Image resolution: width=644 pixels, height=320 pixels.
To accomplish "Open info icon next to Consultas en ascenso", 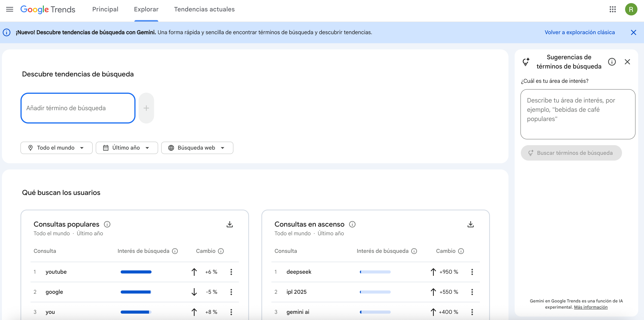I will pyautogui.click(x=352, y=224).
